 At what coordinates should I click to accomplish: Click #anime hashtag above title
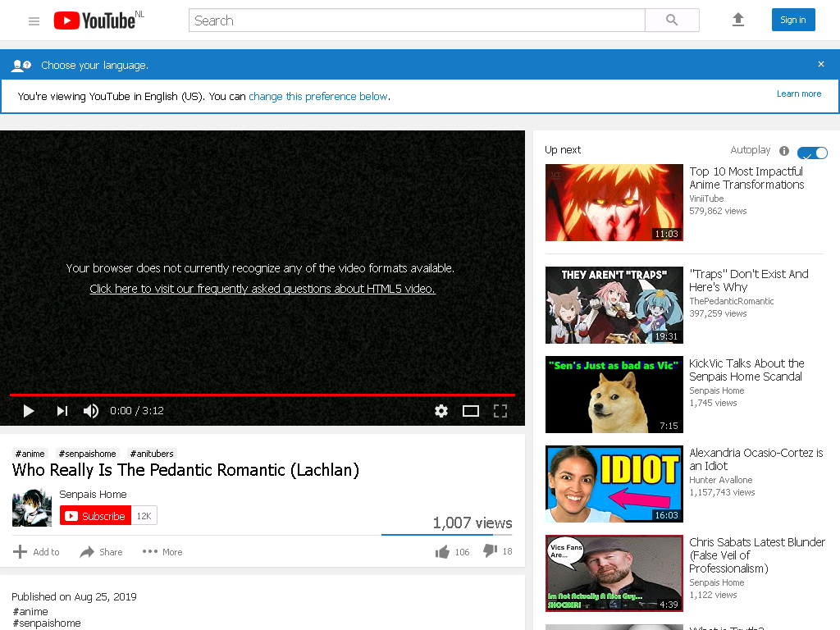click(30, 454)
